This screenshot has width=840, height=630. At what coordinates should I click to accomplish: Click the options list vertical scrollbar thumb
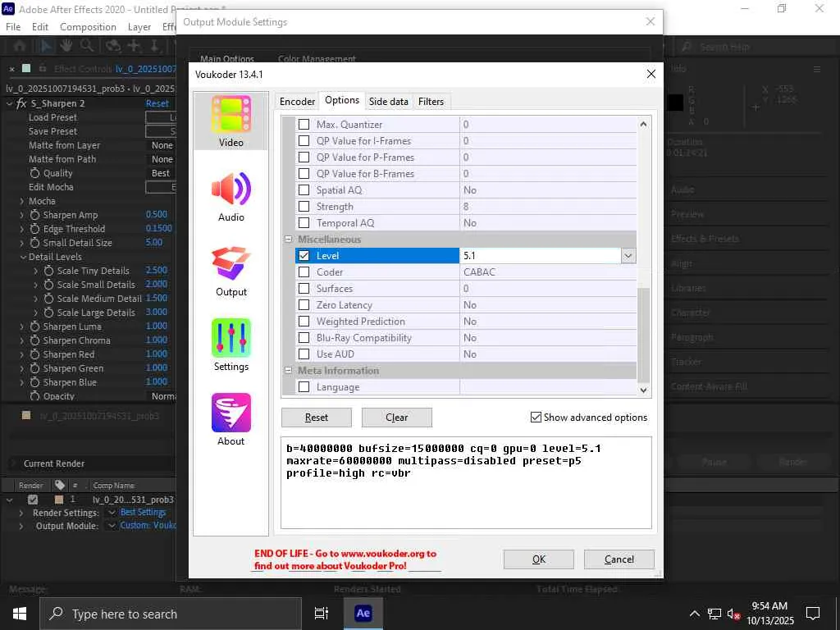(643, 336)
